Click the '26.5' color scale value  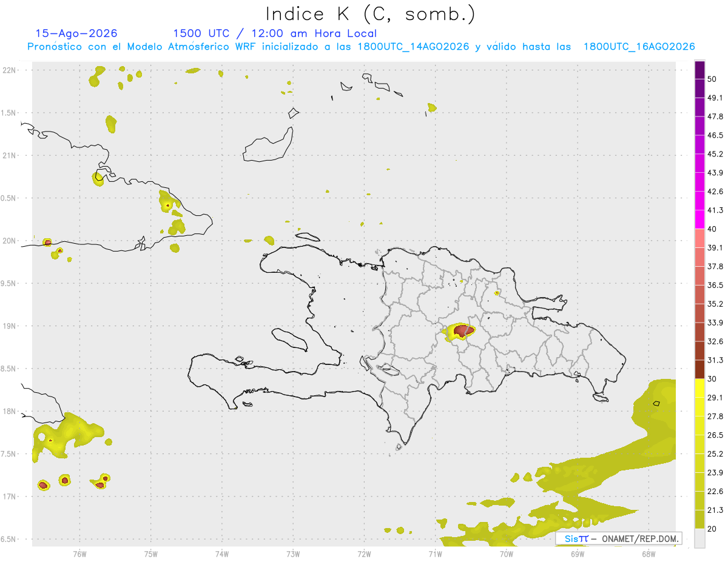[x=716, y=435]
